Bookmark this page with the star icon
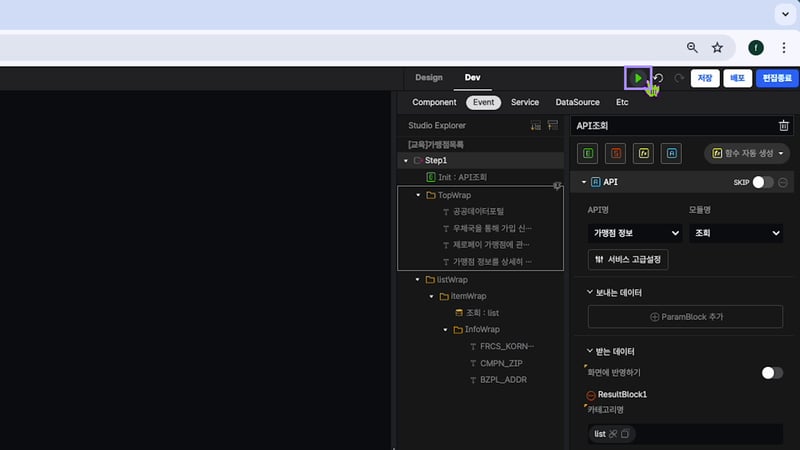Screen dimensions: 800x450 pyautogui.click(x=717, y=47)
